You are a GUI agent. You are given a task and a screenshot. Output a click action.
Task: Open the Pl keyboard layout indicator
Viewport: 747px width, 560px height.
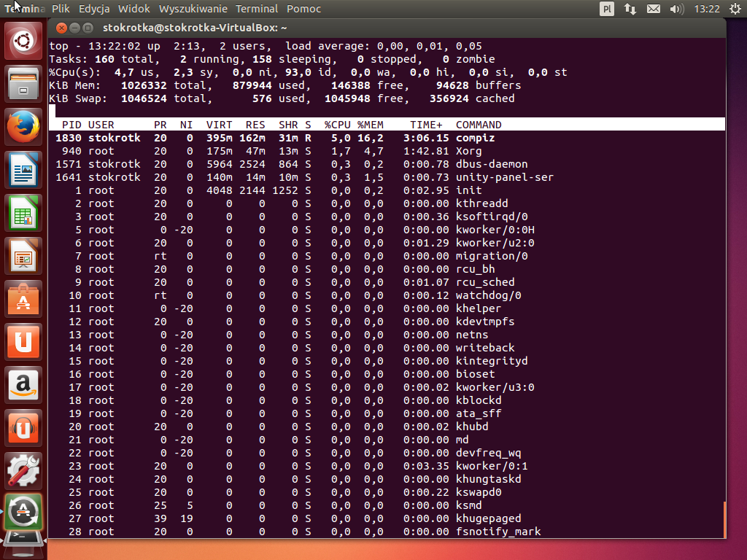(607, 9)
